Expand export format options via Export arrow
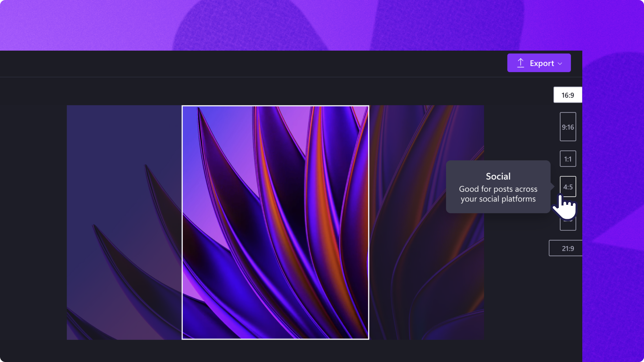Viewport: 644px width, 362px height. click(560, 63)
